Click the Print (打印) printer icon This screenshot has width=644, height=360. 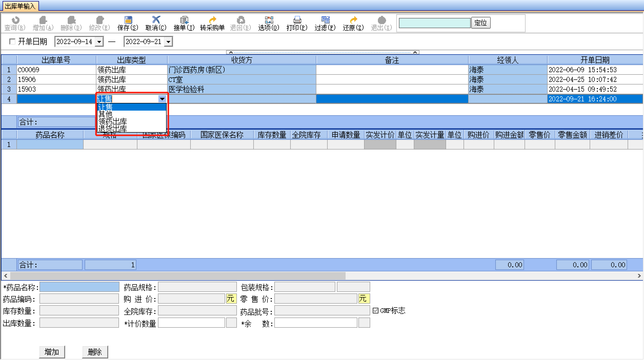(297, 20)
